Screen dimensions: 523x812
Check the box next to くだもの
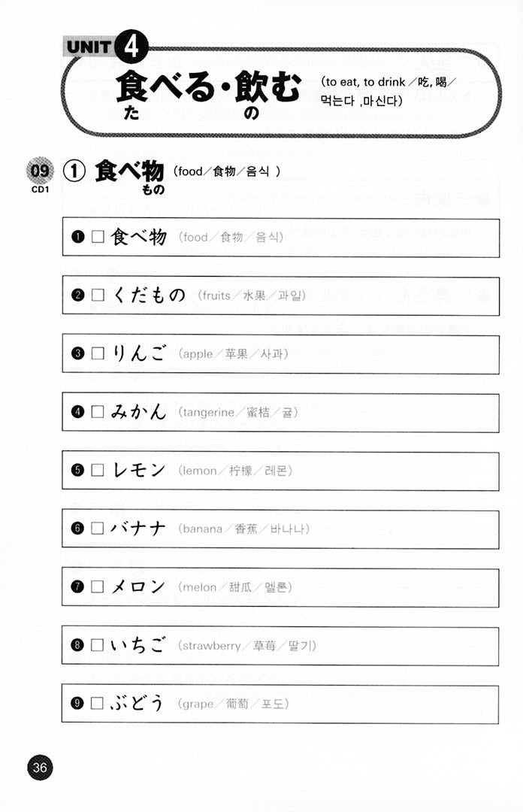pyautogui.click(x=97, y=295)
